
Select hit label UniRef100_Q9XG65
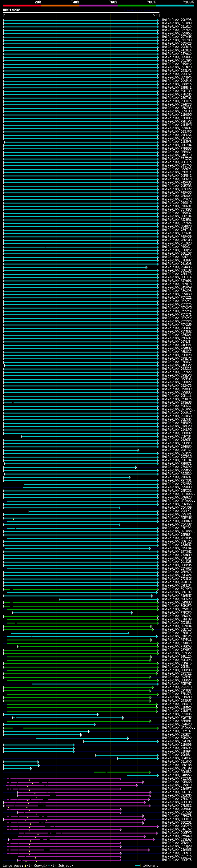point(177,33)
